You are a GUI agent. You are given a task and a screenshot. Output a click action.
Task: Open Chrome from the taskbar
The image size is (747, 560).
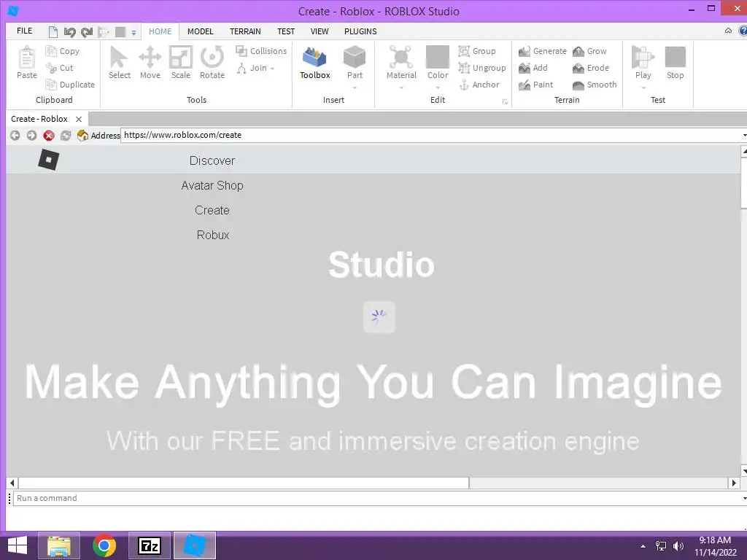coord(104,545)
